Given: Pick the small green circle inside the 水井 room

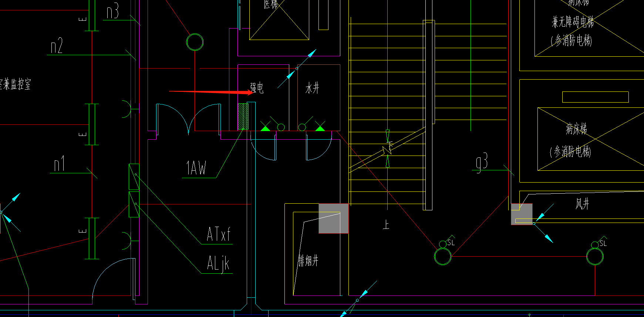Looking at the screenshot, I should (302, 127).
